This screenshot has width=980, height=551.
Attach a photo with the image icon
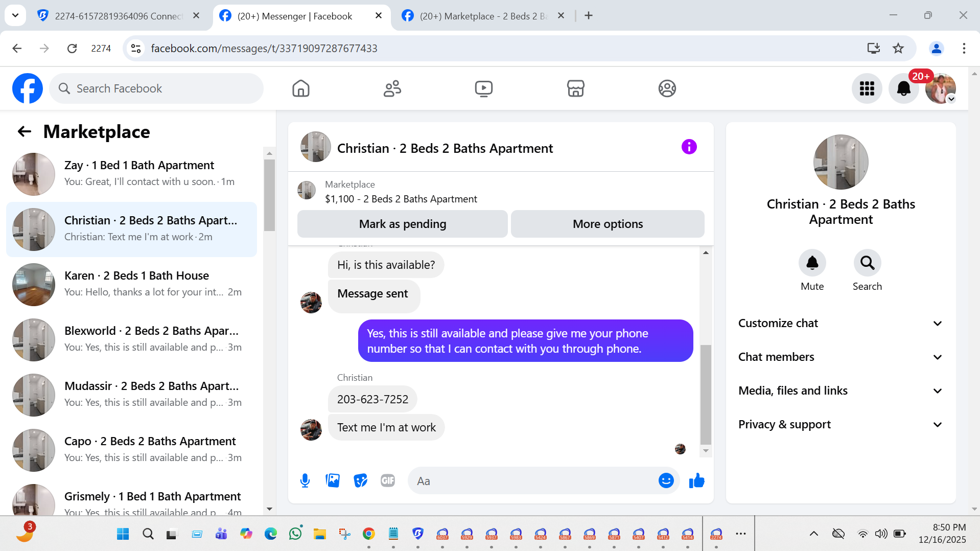coord(333,480)
